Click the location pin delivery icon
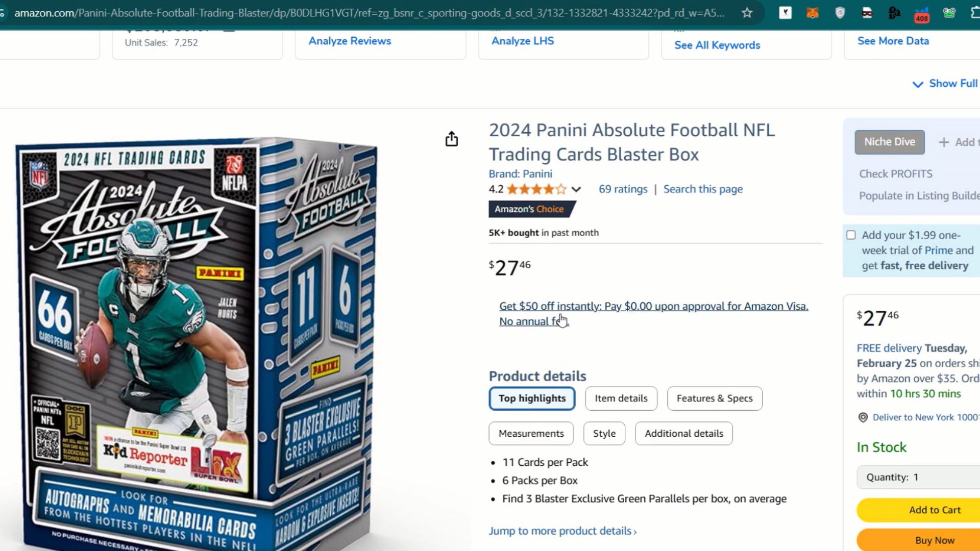Viewport: 980px width, 551px height. [x=863, y=417]
